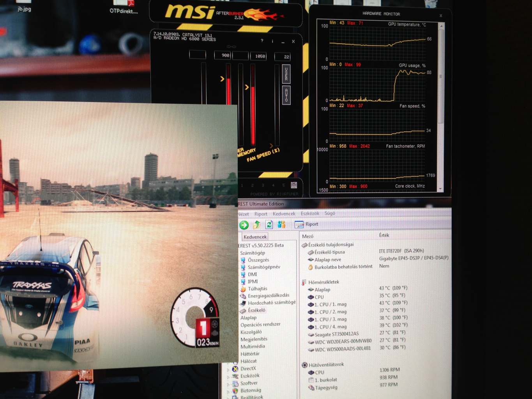Click the people icon in Everest toolbar
Screen dimensions: 532x399
(281, 224)
